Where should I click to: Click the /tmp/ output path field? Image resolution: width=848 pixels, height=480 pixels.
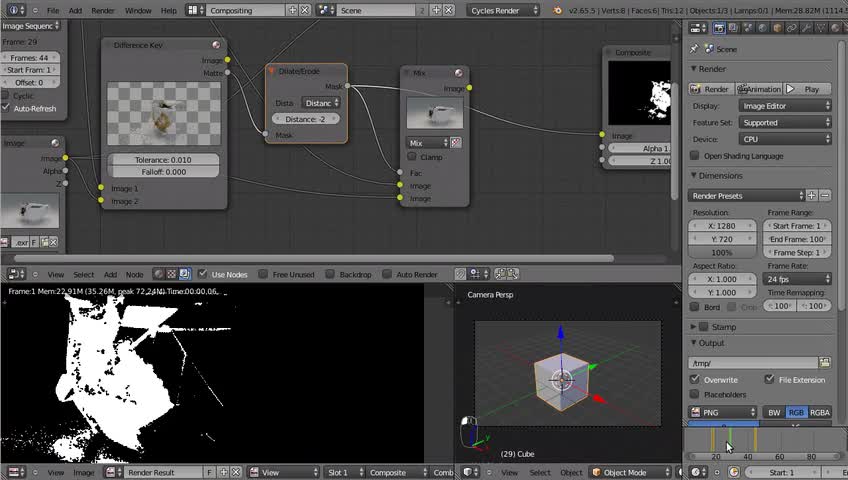pos(752,363)
